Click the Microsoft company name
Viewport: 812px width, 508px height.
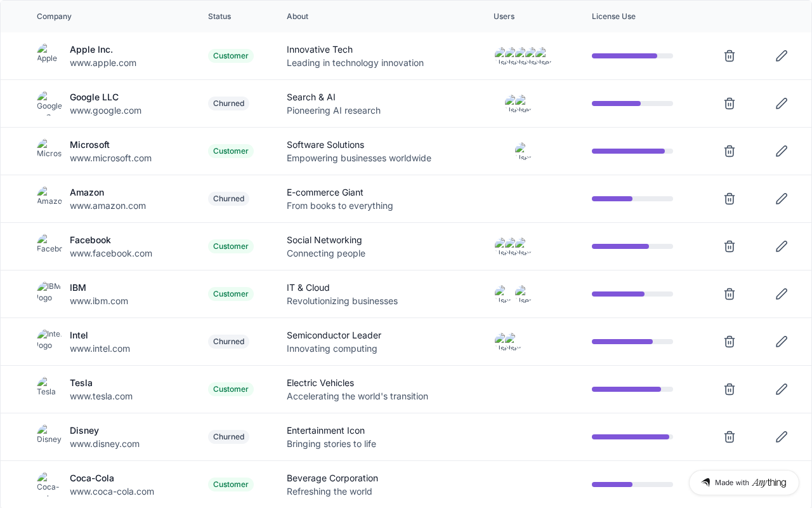[x=89, y=145]
